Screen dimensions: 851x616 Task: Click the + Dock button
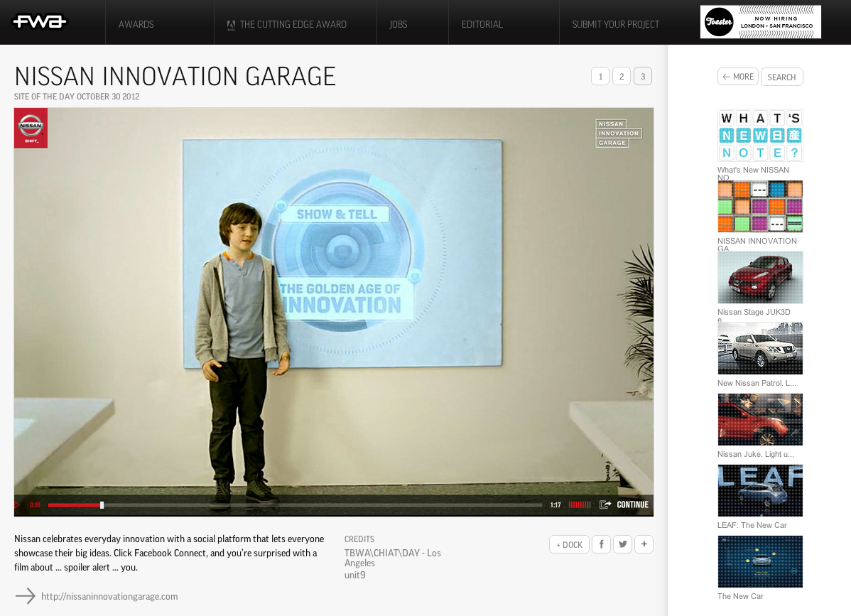[569, 544]
